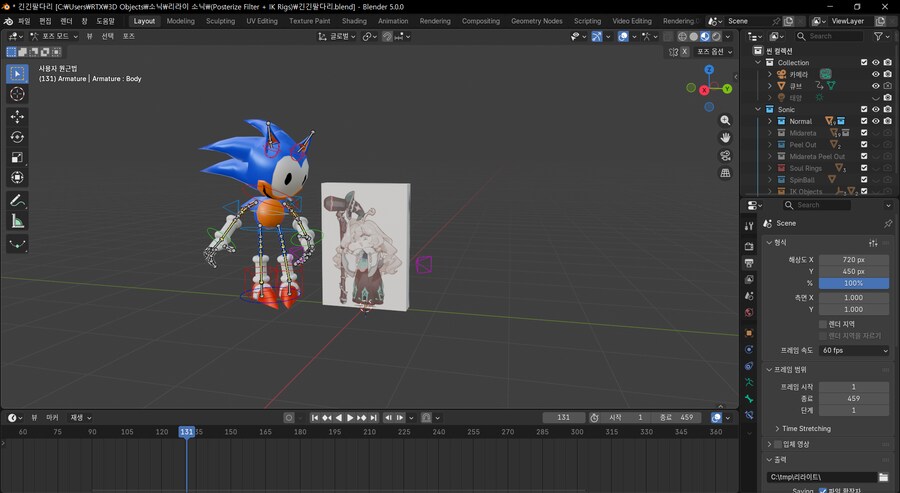900x493 pixels.
Task: Open the 포즈 menu in the viewport header
Action: (128, 36)
